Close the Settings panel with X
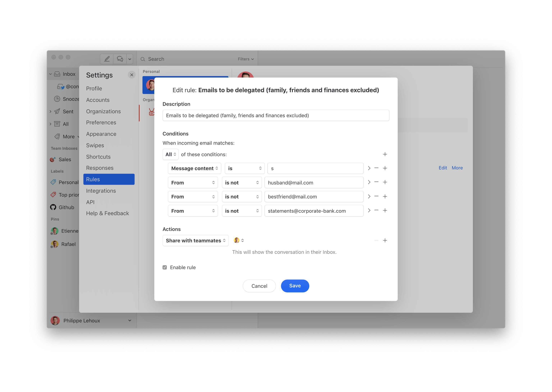Screen dimensions: 552x392 pyautogui.click(x=132, y=75)
